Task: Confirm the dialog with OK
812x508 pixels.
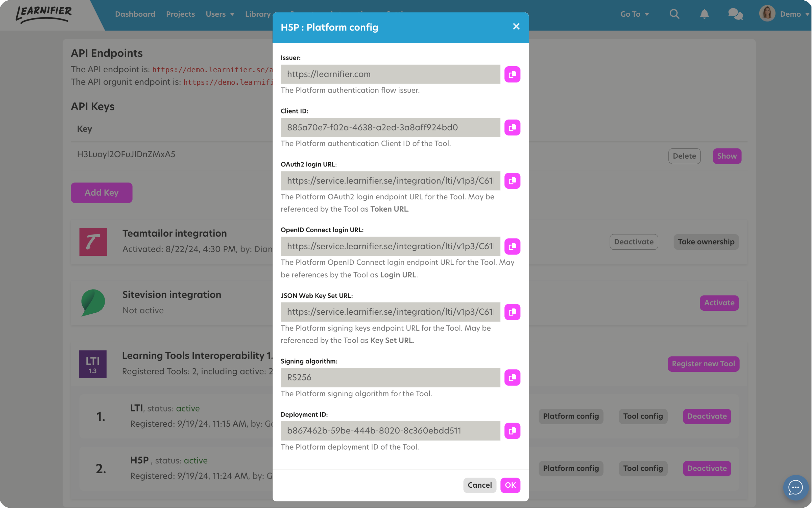Action: pyautogui.click(x=510, y=485)
